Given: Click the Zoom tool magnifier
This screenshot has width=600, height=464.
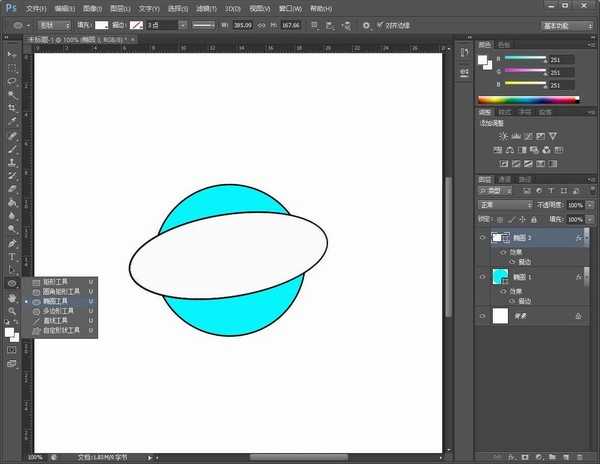Looking at the screenshot, I should (x=12, y=311).
